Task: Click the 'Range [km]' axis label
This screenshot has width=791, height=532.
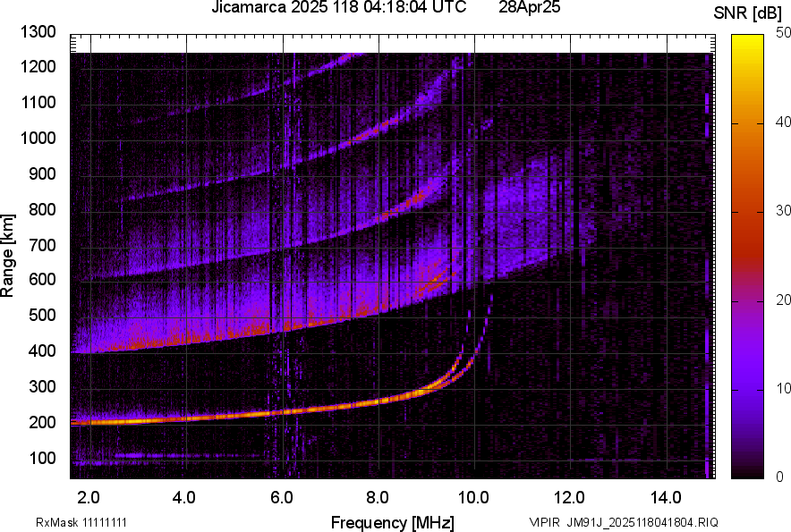Action: [x=7, y=255]
